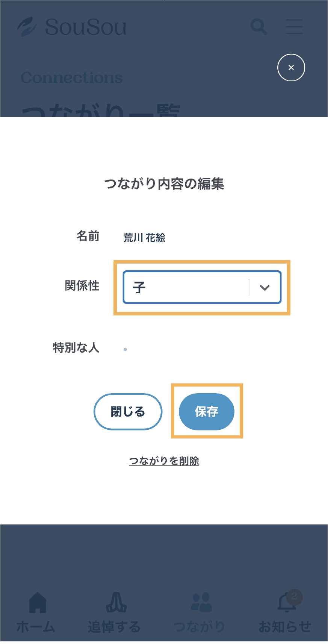
Task: Open お知らせ bell notifications icon
Action: point(286,603)
